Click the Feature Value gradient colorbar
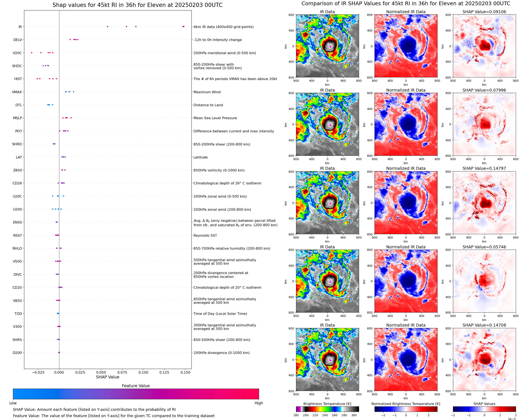This screenshot has height=420, width=521. click(136, 394)
